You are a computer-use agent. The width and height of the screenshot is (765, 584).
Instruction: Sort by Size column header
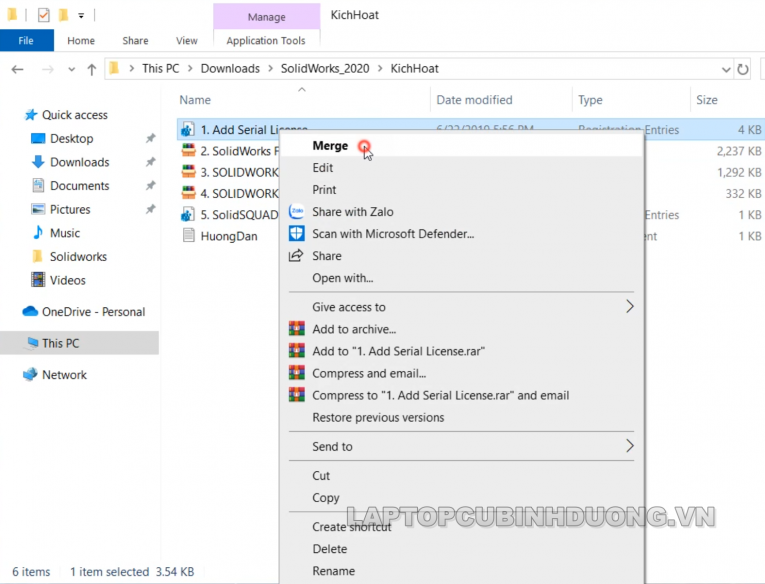(x=707, y=100)
